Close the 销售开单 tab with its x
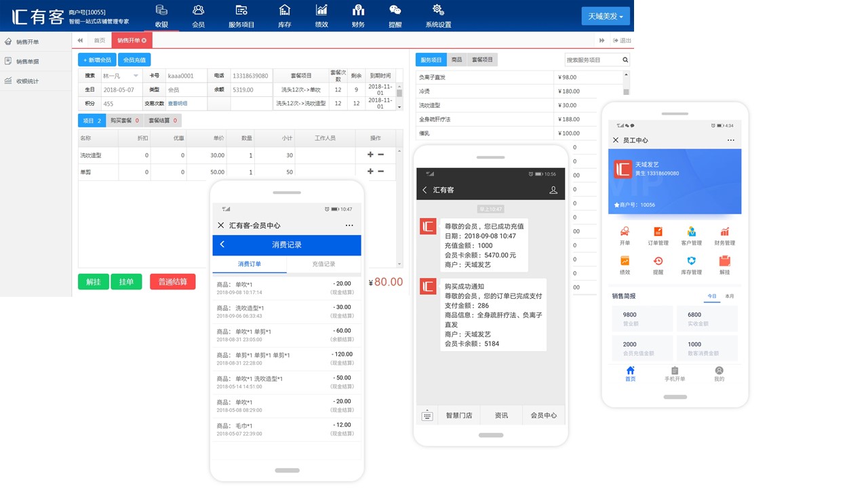The width and height of the screenshot is (868, 488). [144, 41]
